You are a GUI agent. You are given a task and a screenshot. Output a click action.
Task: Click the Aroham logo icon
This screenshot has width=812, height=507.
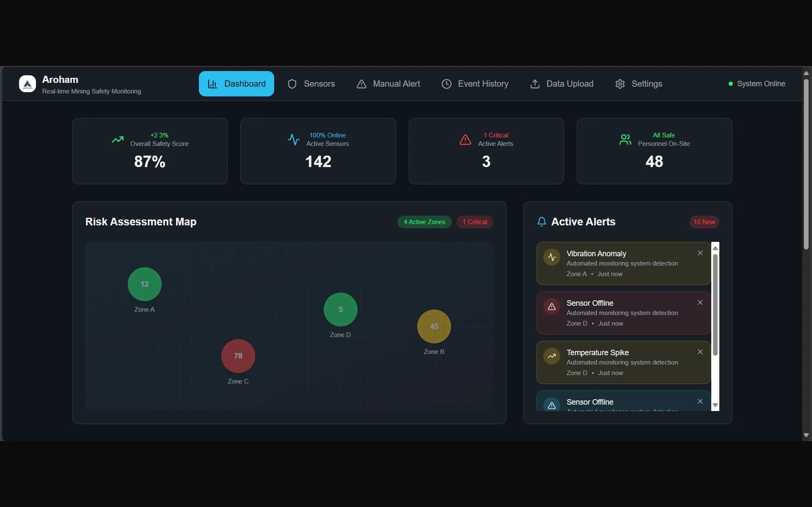coord(28,84)
